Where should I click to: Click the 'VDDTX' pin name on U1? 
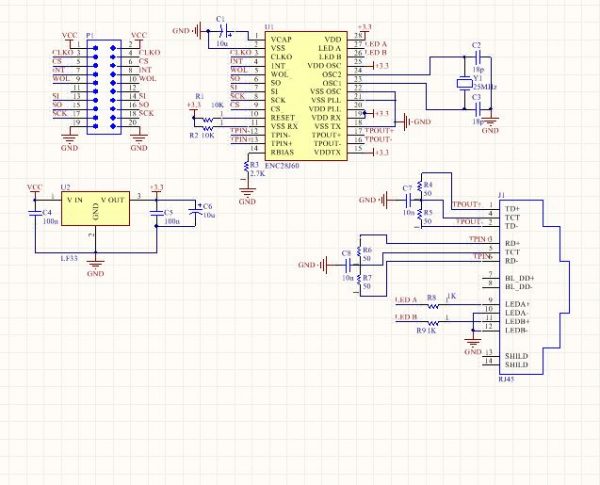tap(328, 152)
